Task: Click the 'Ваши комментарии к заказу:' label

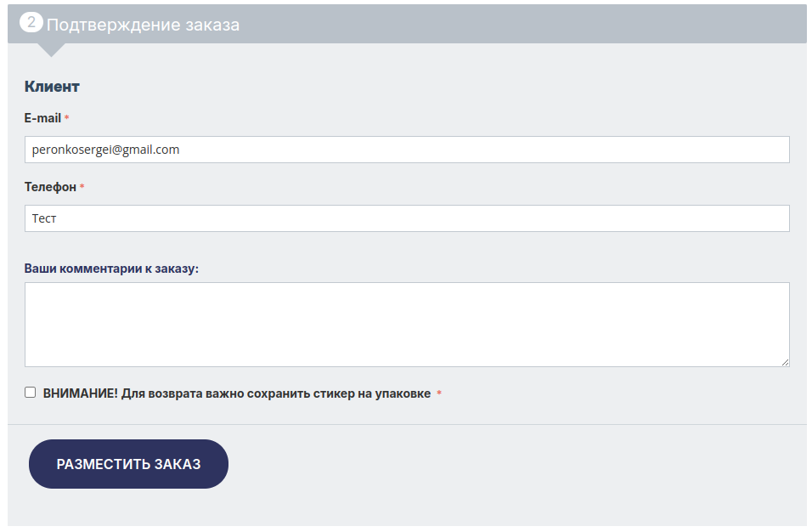Action: (111, 269)
